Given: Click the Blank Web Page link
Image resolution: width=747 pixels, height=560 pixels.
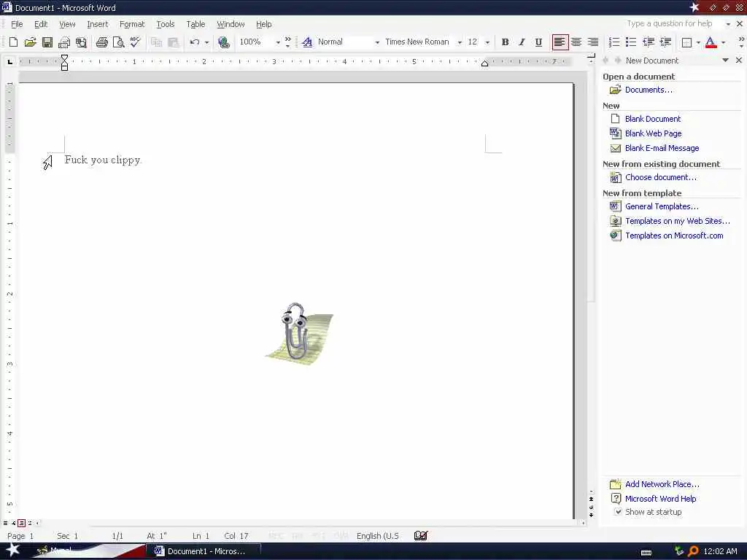Looking at the screenshot, I should [x=653, y=133].
